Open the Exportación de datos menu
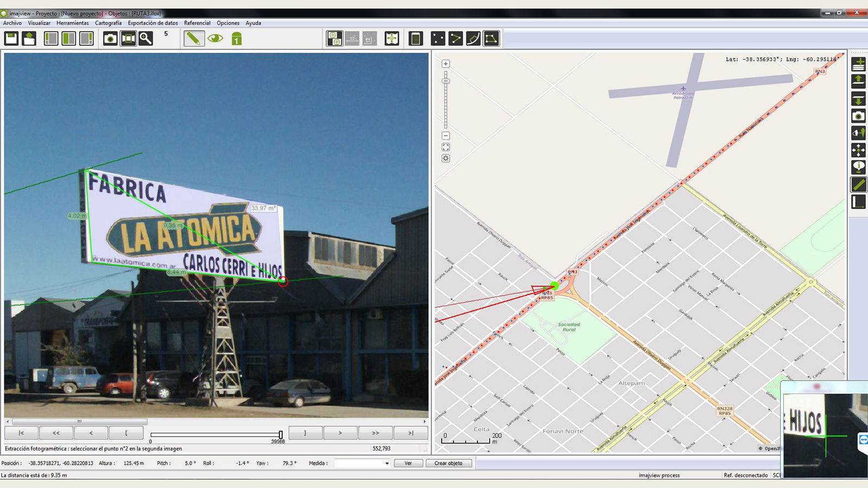 pyautogui.click(x=153, y=23)
